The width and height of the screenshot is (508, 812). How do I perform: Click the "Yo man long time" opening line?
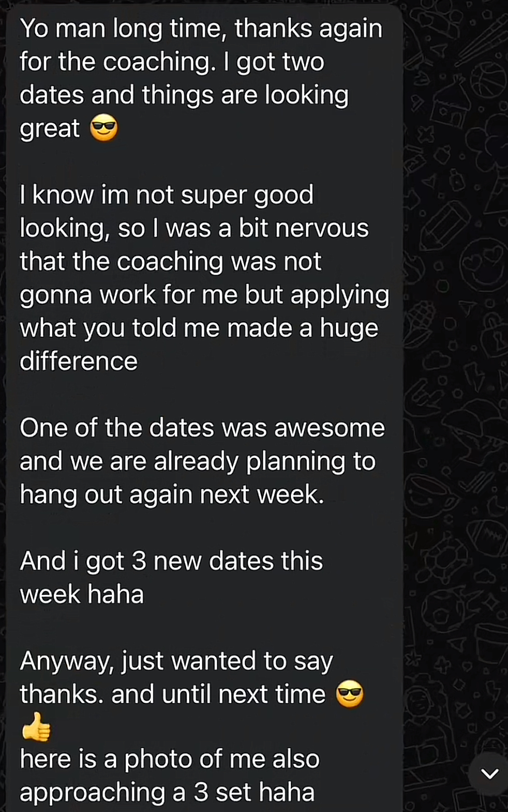201,29
